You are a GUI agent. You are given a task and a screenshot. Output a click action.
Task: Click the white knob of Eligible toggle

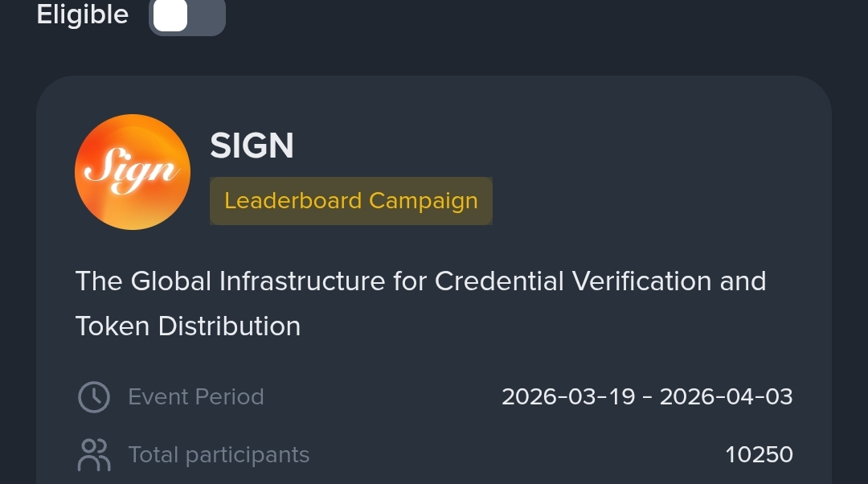[170, 15]
